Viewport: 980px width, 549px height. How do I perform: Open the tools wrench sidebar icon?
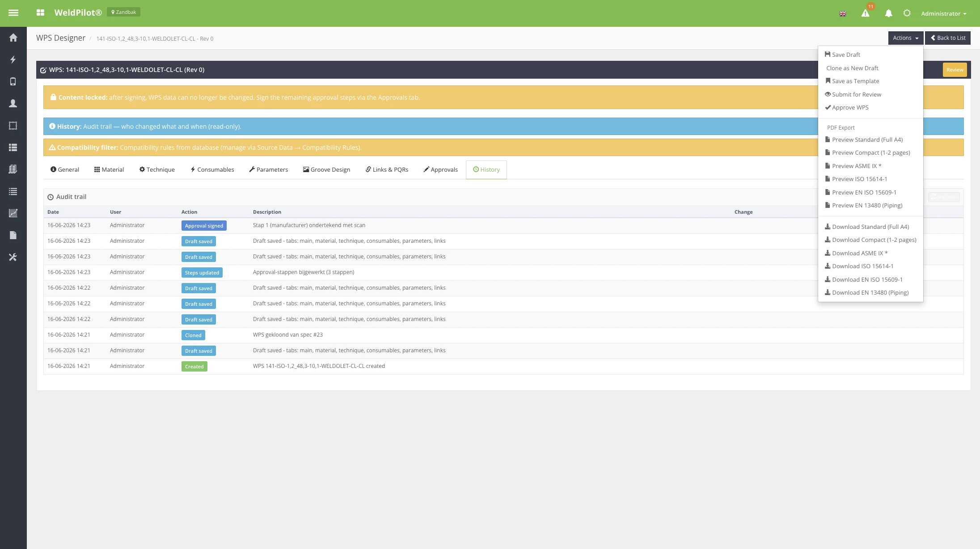point(13,257)
